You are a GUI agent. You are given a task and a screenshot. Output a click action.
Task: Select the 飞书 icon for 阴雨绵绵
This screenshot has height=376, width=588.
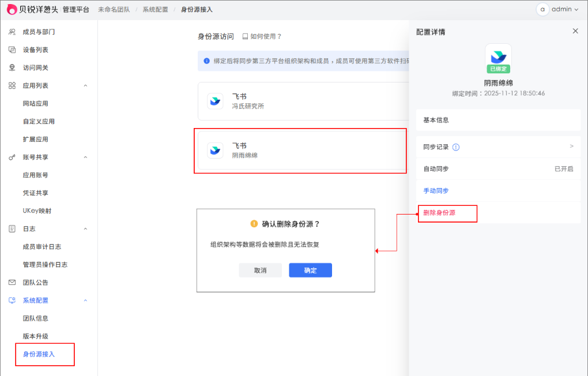(x=215, y=151)
